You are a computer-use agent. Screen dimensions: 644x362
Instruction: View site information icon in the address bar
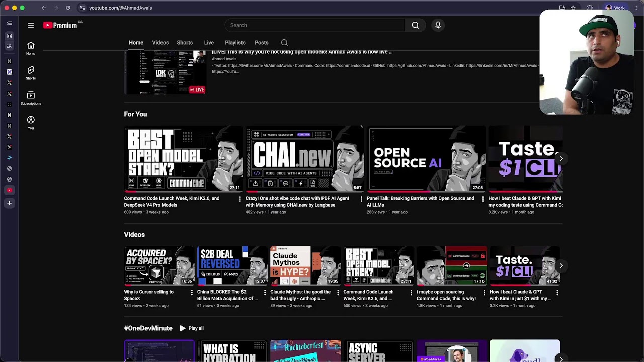[83, 8]
